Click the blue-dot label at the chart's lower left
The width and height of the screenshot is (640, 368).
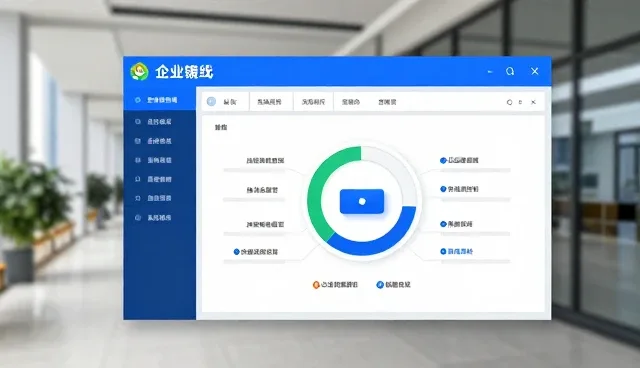pyautogui.click(x=256, y=252)
